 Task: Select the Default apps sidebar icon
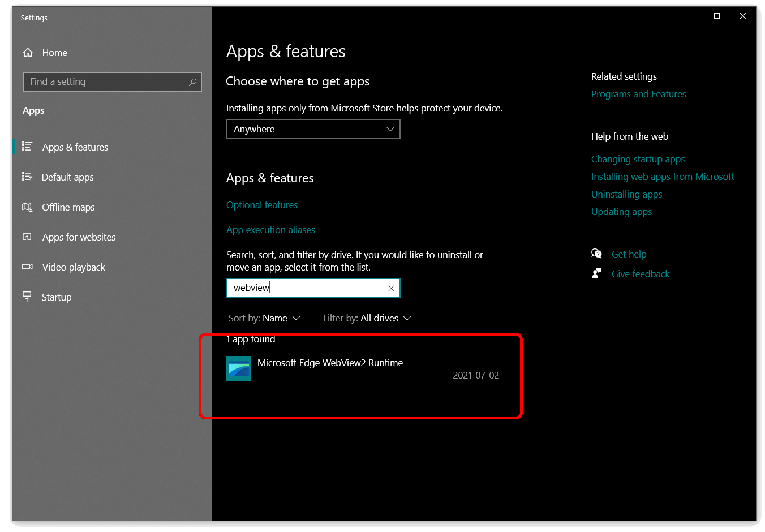click(27, 177)
